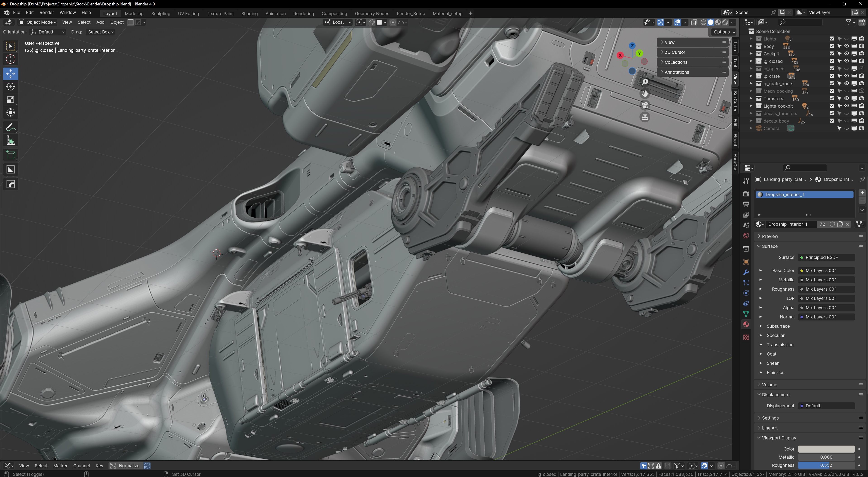Activate the Transform tool
Image resolution: width=868 pixels, height=477 pixels.
tap(10, 112)
